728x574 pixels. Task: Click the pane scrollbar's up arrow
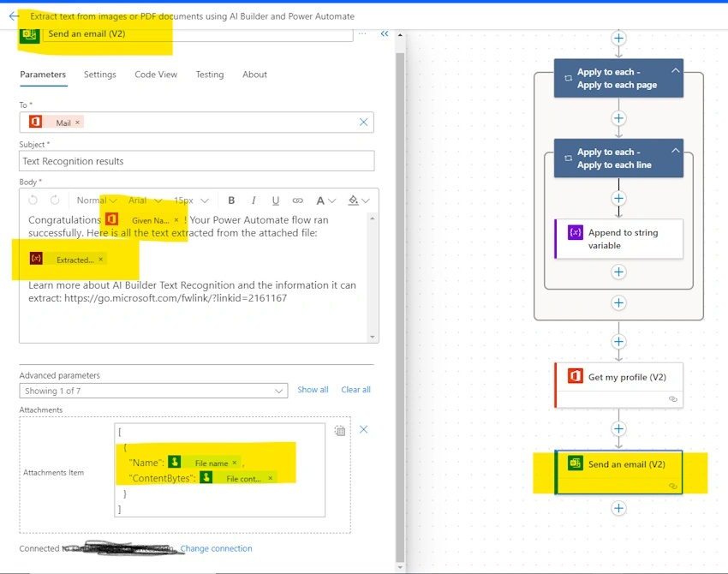click(400, 35)
